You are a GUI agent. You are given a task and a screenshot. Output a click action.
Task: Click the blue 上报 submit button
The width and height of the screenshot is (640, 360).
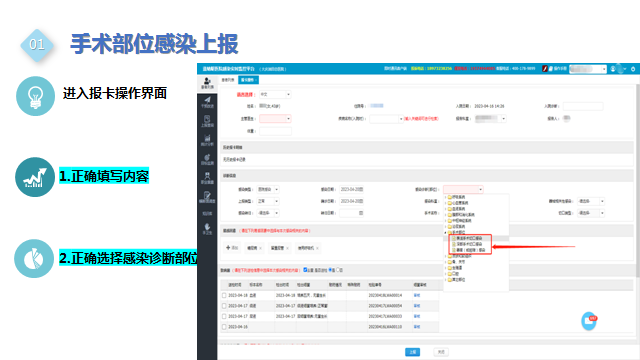click(x=412, y=352)
